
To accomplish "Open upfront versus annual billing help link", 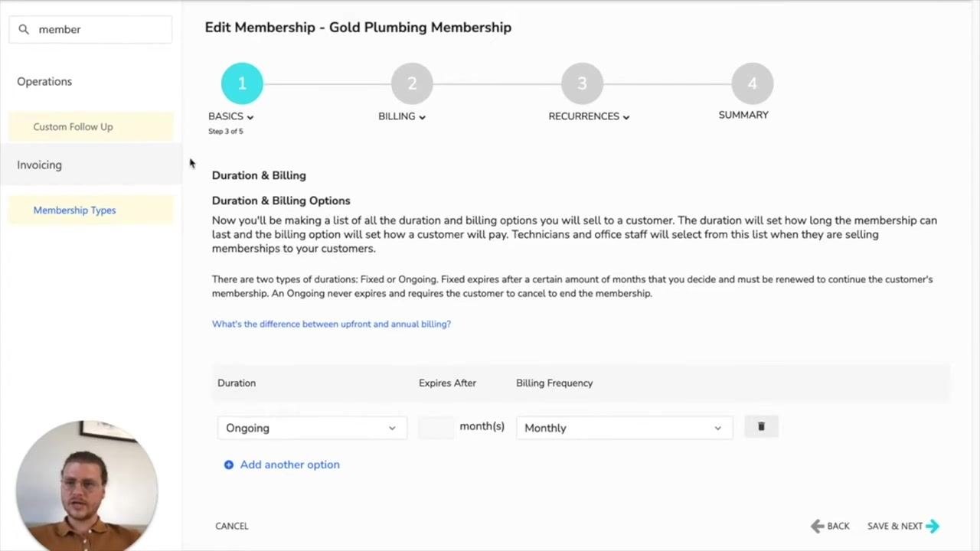I will point(332,324).
